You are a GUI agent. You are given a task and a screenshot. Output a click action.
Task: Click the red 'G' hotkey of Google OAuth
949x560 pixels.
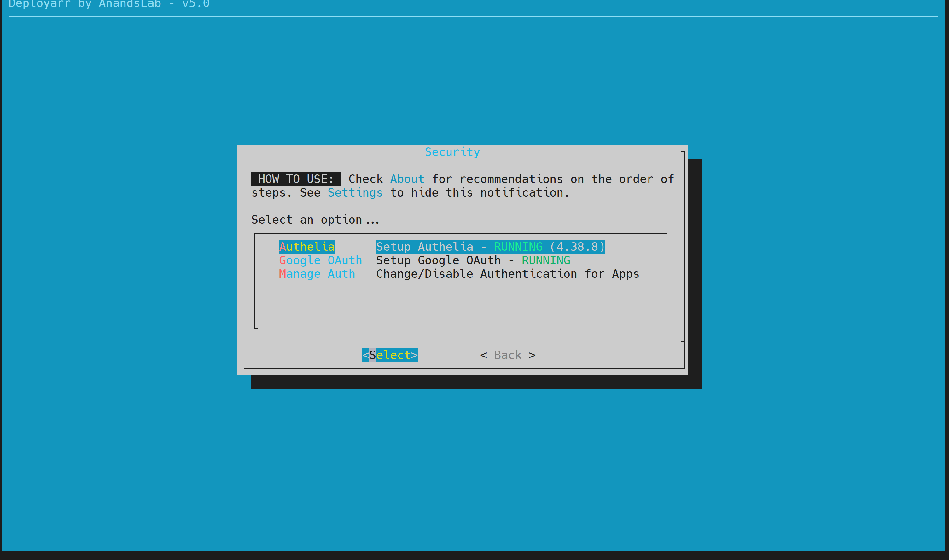[282, 260]
